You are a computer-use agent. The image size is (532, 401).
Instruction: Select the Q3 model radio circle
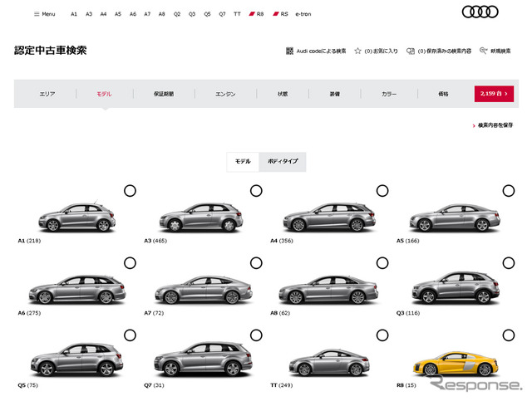(x=509, y=263)
